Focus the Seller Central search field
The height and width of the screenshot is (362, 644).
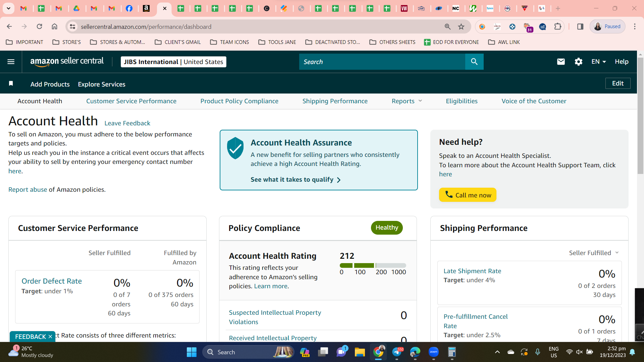pos(382,62)
